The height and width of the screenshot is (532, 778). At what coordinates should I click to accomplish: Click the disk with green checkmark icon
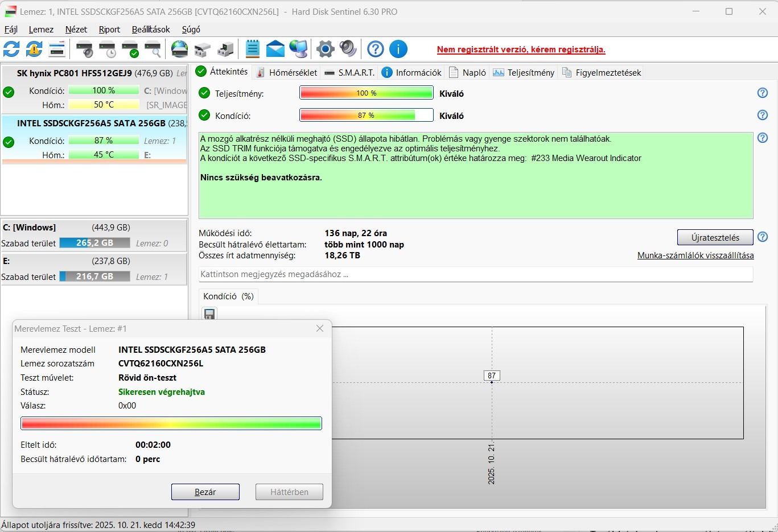(130, 50)
